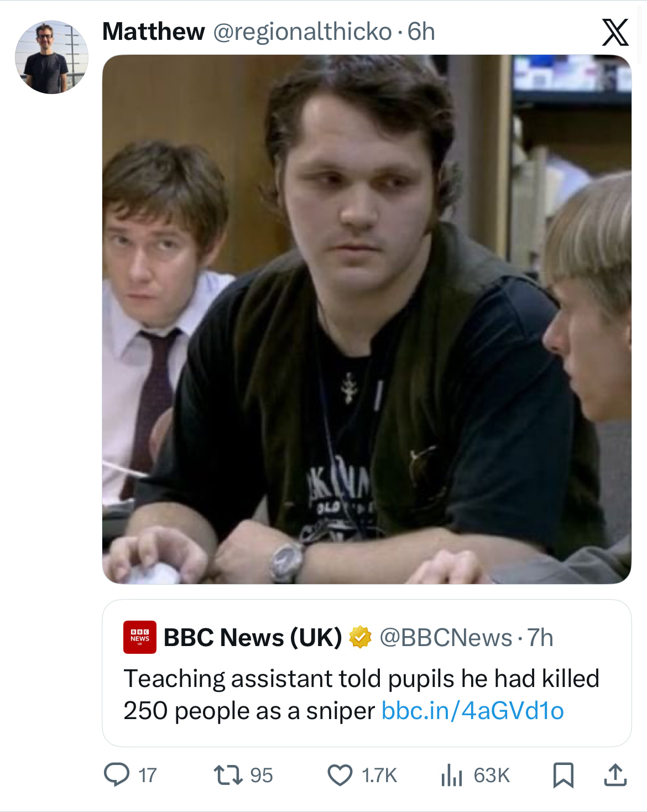Click the X logo icon
Screen dimensions: 647x812
pos(615,32)
